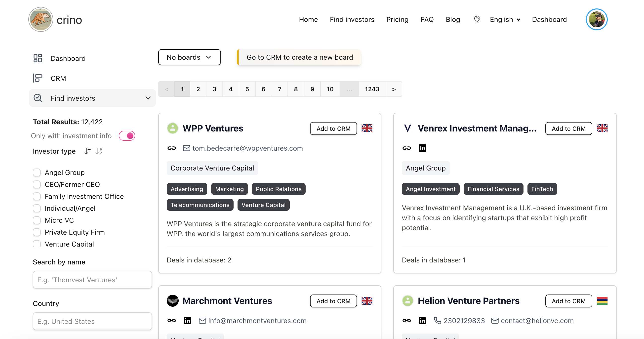Click Marchmont Ventures LinkedIn icon
644x339 pixels.
coord(187,321)
